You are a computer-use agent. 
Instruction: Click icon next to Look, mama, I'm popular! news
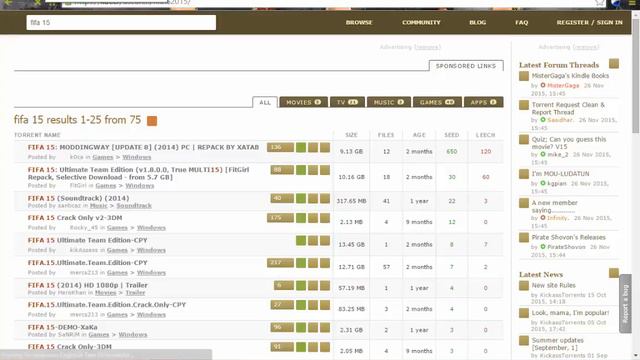click(x=524, y=313)
